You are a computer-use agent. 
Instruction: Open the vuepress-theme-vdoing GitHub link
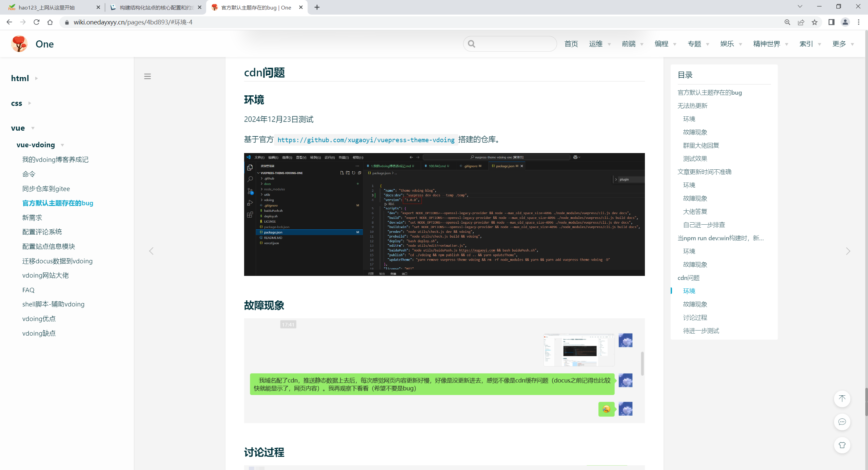(366, 140)
